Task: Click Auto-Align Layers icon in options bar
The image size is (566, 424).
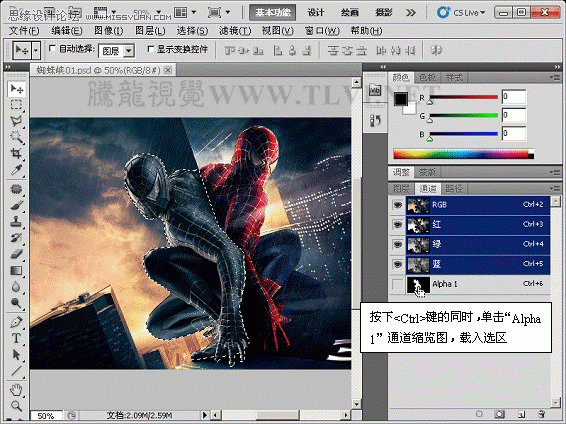Action: click(436, 50)
